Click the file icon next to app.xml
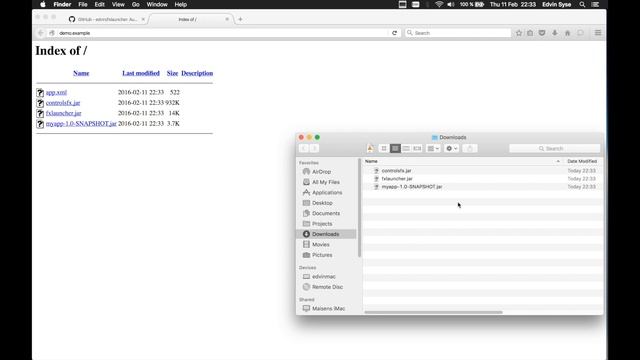Screen dimensions: 640x360 pos(40,93)
